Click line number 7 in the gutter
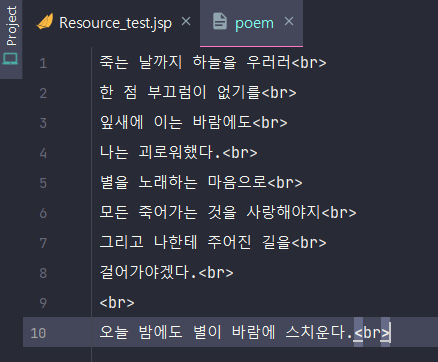Image resolution: width=438 pixels, height=362 pixels. (43, 243)
